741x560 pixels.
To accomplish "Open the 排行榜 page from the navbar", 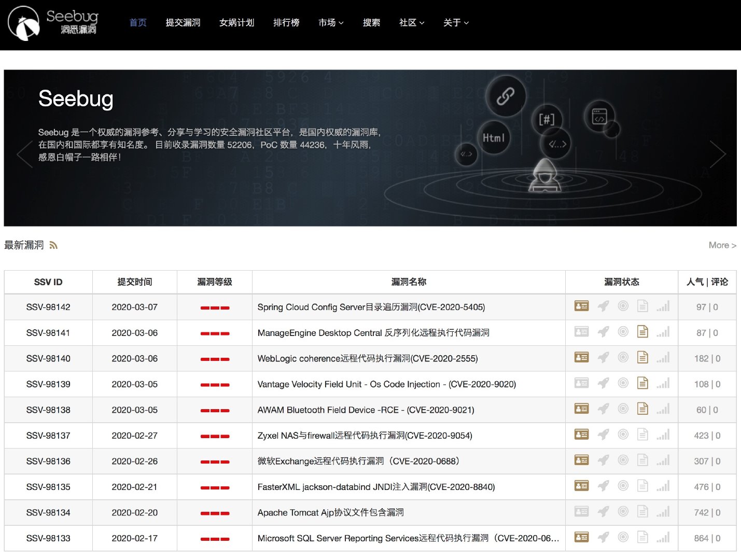I will pos(286,23).
